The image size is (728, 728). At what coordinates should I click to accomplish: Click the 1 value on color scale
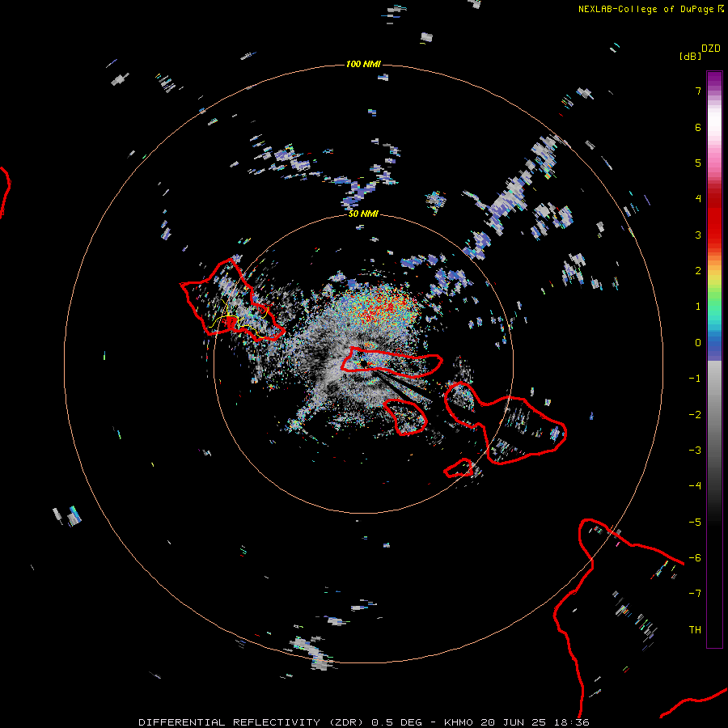coord(698,307)
